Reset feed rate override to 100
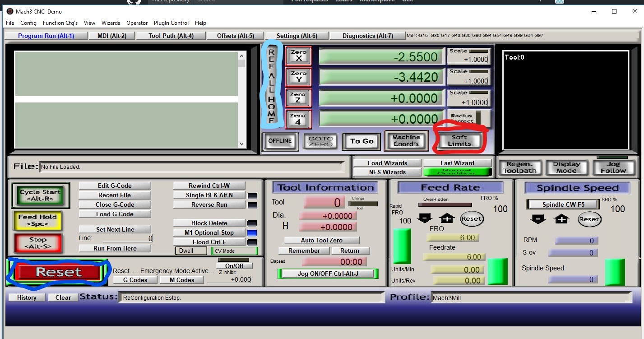This screenshot has width=644, height=339. (471, 219)
